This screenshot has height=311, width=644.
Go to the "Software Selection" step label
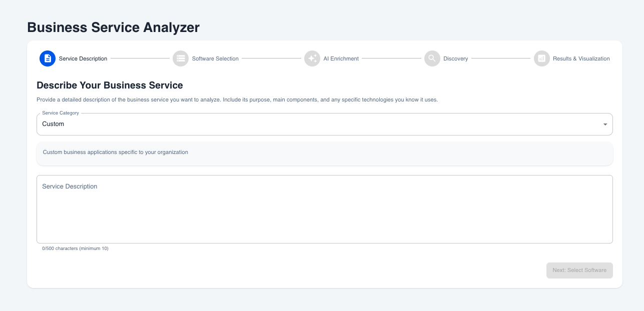(x=215, y=58)
